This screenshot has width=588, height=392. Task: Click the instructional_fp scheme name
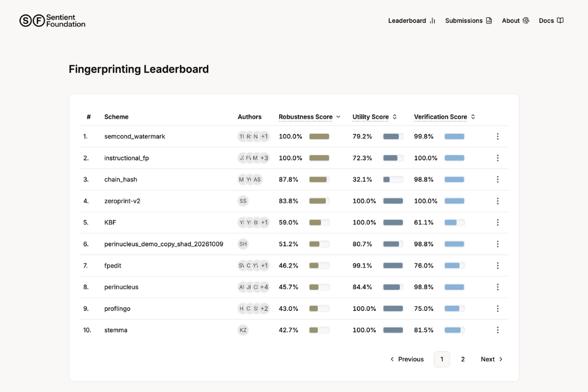[x=126, y=158]
